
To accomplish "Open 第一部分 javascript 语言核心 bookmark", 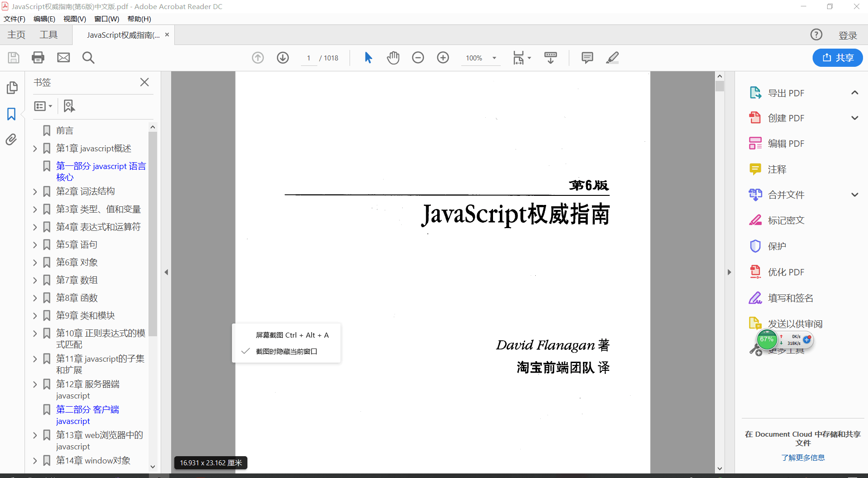I will point(101,172).
